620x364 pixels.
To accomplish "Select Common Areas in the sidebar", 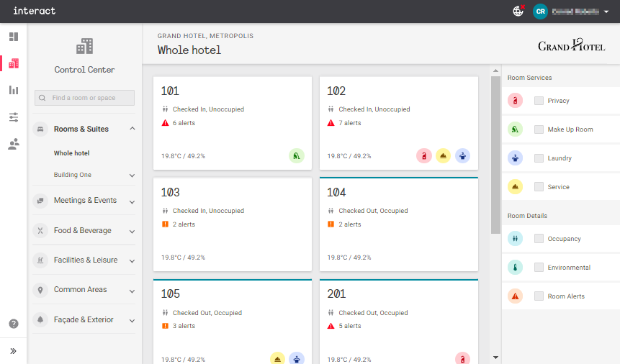I will pos(80,290).
